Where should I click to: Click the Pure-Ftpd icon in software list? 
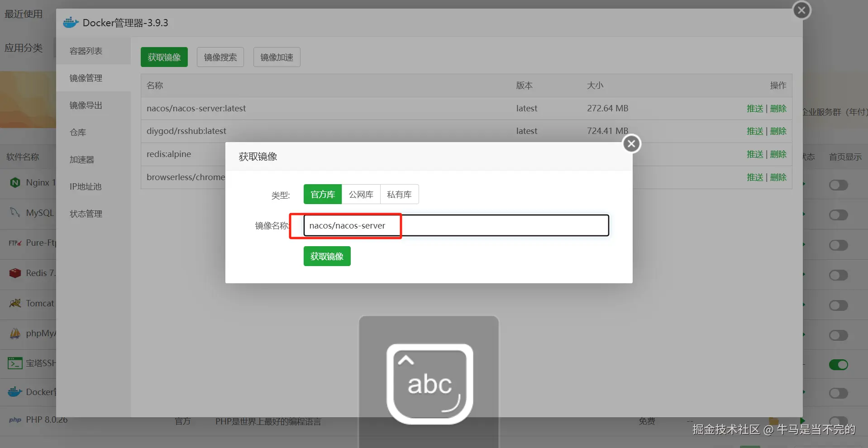point(15,243)
